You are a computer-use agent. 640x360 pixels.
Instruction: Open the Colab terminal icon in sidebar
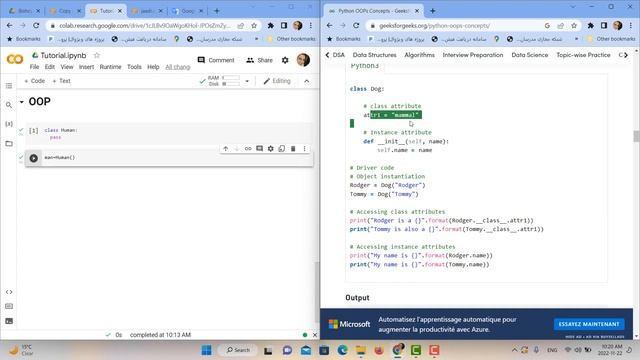click(x=9, y=321)
